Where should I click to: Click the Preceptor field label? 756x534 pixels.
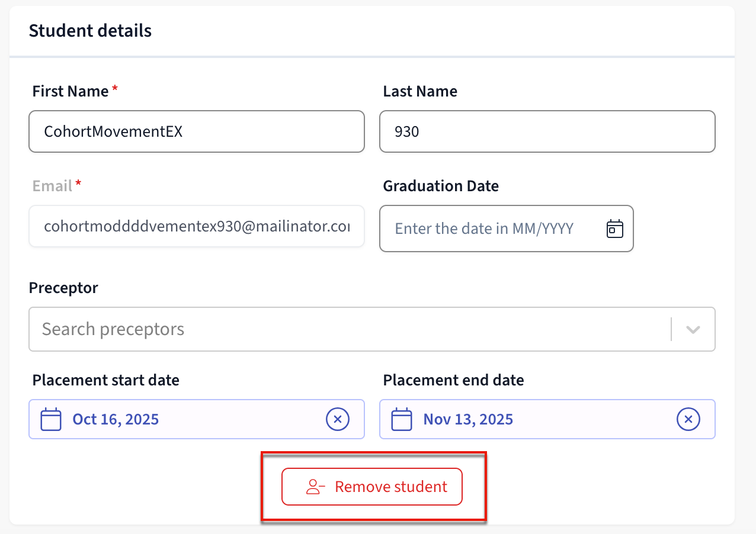[63, 288]
